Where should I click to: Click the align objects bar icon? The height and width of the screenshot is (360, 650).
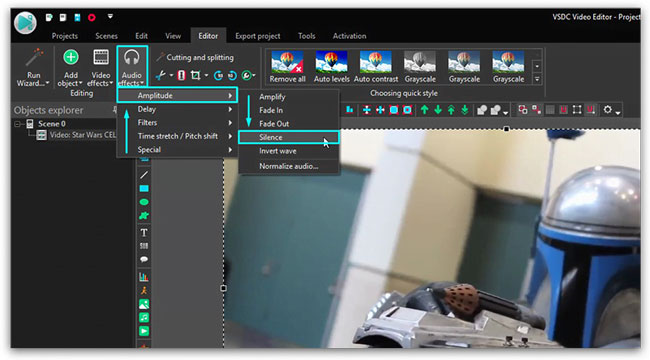350,109
